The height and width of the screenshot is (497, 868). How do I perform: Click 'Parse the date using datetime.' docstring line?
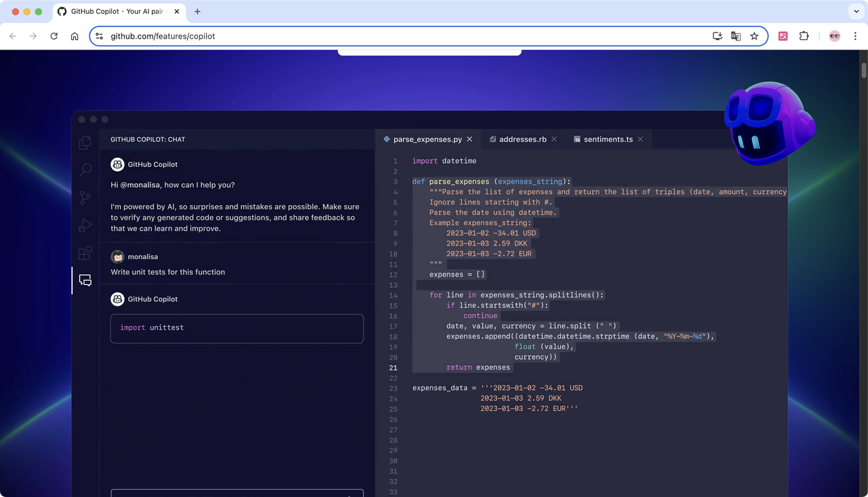[493, 212]
